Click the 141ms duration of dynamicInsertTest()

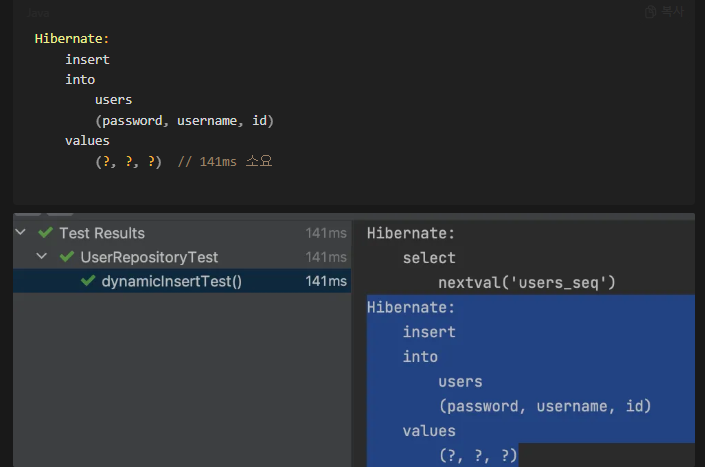(x=326, y=281)
